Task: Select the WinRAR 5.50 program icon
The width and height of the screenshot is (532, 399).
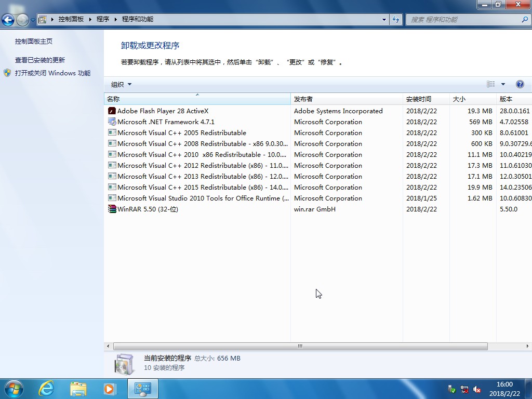Action: (112, 209)
